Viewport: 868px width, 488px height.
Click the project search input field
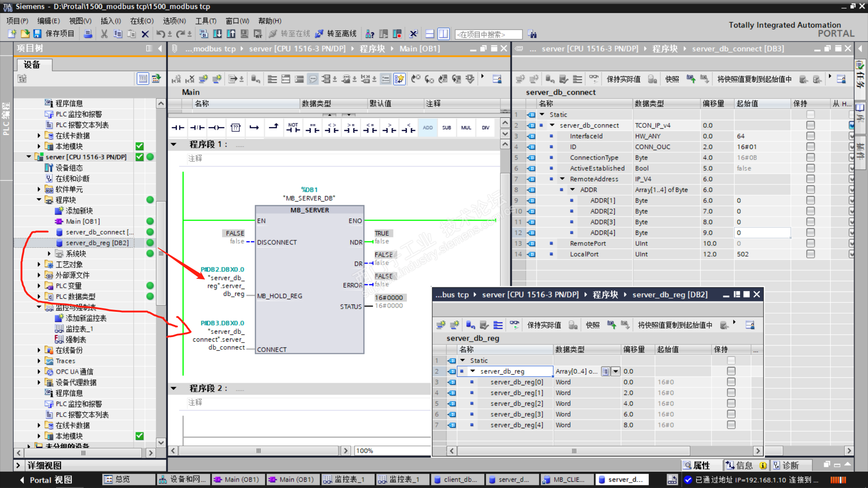[x=488, y=34]
